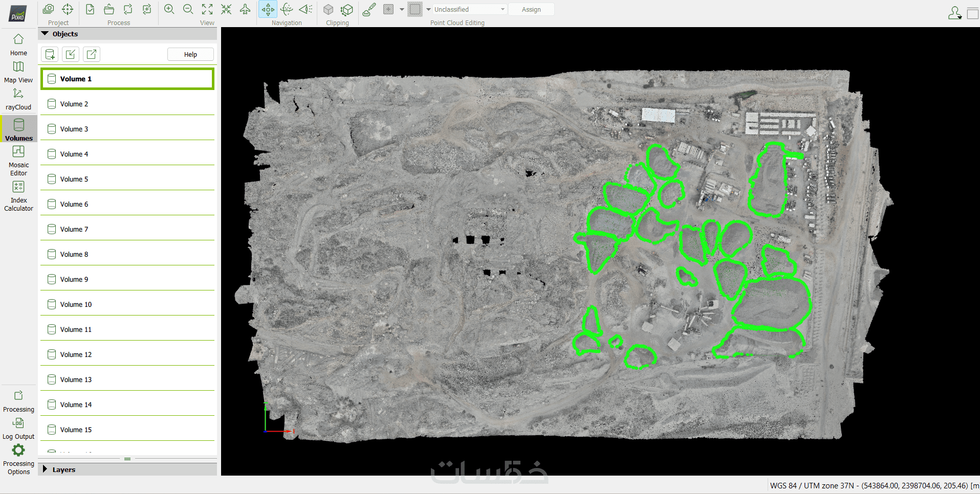The width and height of the screenshot is (980, 494).
Task: Click the Zoom In magnifier icon
Action: tap(169, 9)
